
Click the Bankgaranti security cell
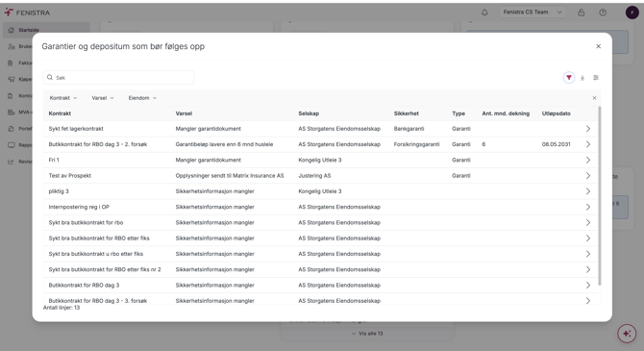(409, 129)
